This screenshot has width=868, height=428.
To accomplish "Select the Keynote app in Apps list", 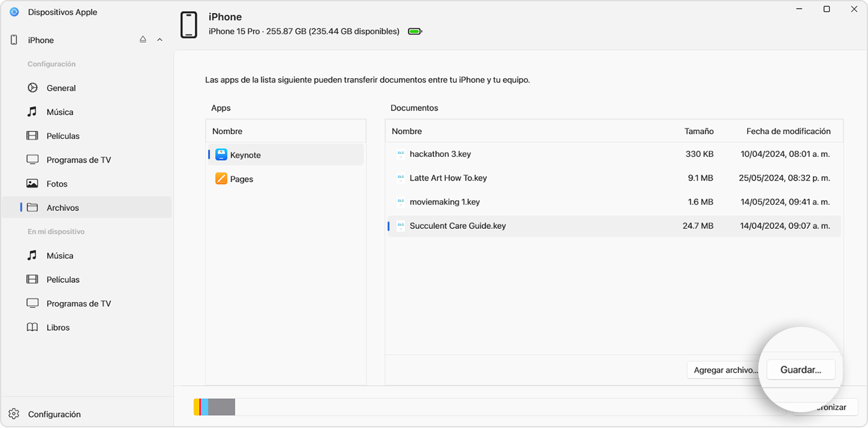I will 246,155.
